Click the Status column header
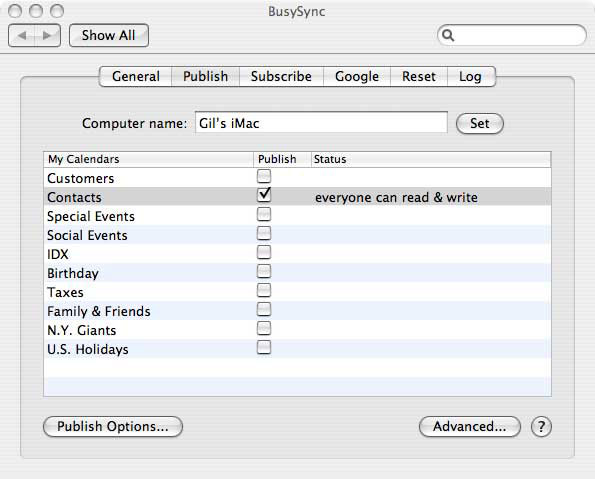The width and height of the screenshot is (595, 479). pyautogui.click(x=431, y=159)
